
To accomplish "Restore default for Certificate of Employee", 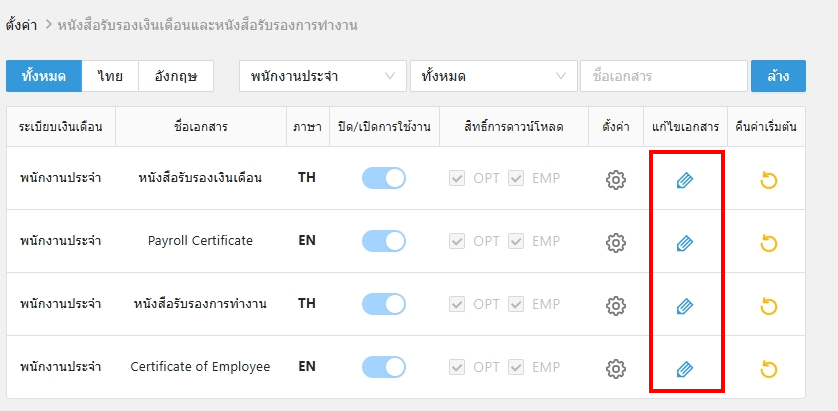I will pyautogui.click(x=769, y=369).
